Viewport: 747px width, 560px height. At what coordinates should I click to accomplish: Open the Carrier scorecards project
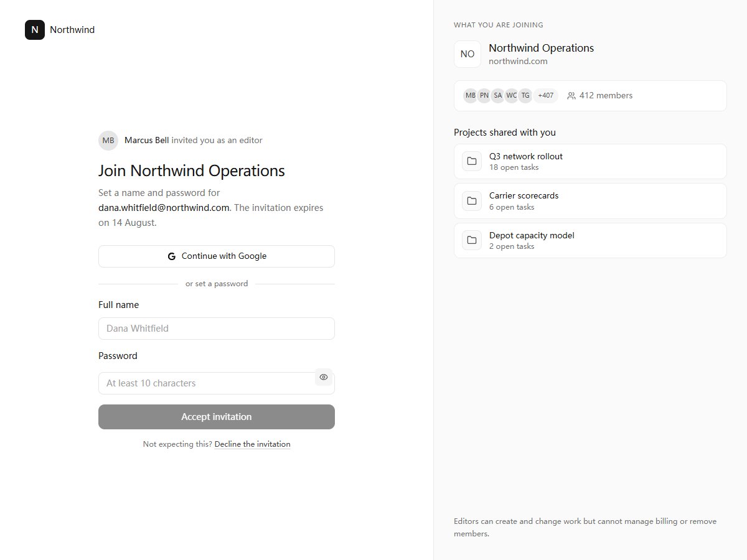[590, 201]
